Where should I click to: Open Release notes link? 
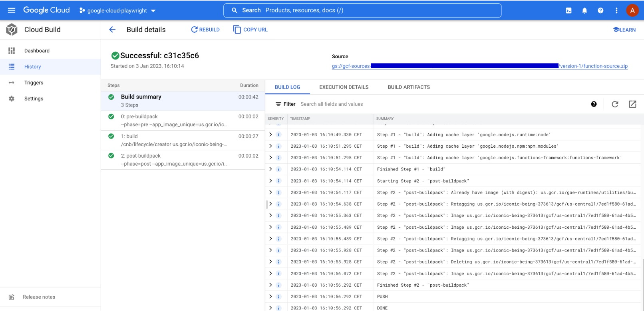pyautogui.click(x=39, y=297)
